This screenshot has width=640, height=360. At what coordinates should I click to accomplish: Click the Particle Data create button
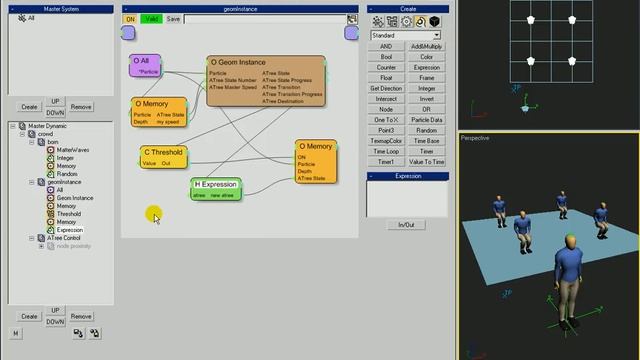(427, 120)
